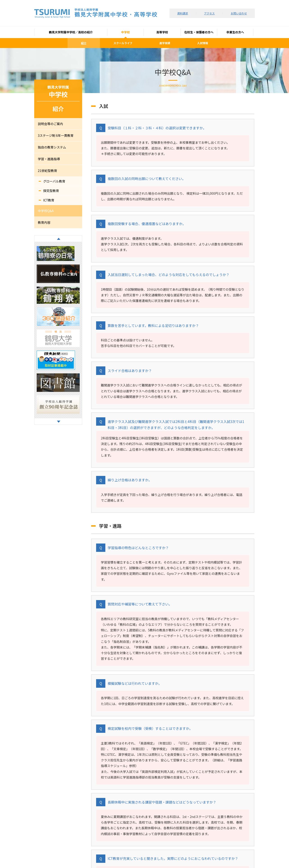Click banner carousel down arrow
Image resolution: width=289 pixels, height=868 pixels.
point(59,422)
